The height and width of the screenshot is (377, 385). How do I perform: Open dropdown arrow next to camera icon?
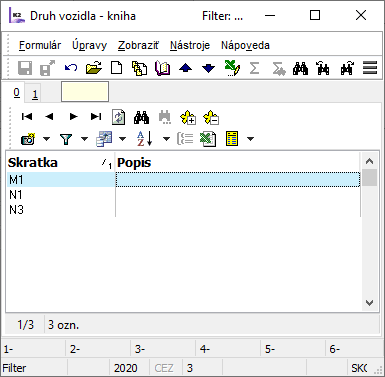[x=46, y=139]
